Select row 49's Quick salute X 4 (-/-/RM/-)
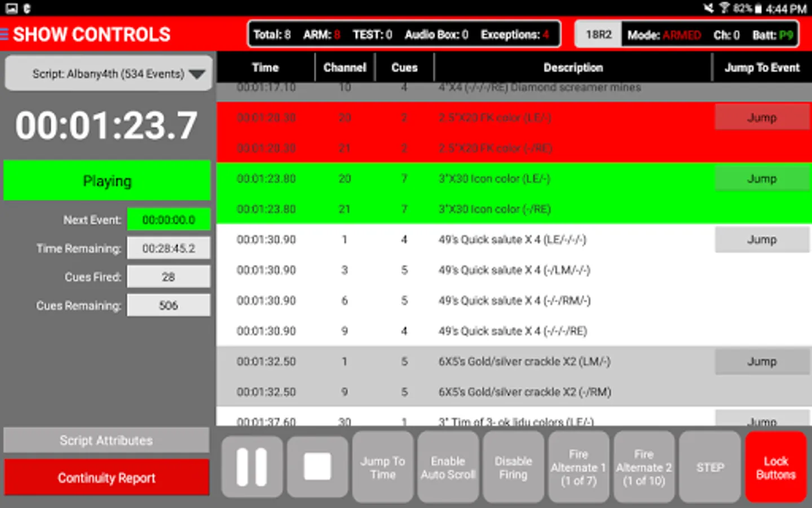812x508 pixels. coord(514,300)
